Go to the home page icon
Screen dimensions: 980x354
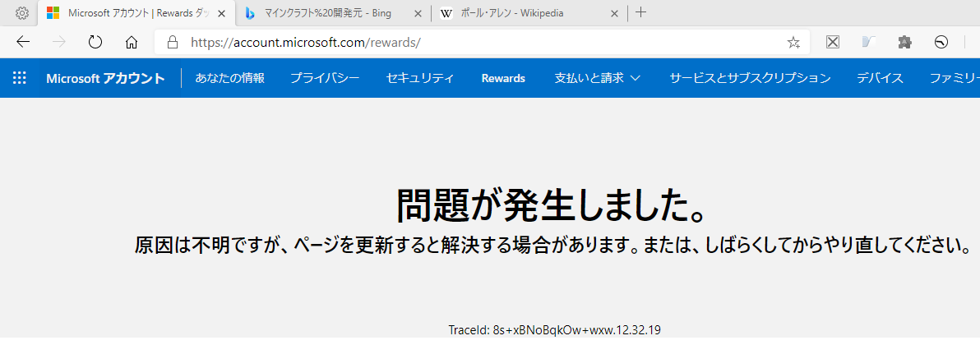[132, 42]
